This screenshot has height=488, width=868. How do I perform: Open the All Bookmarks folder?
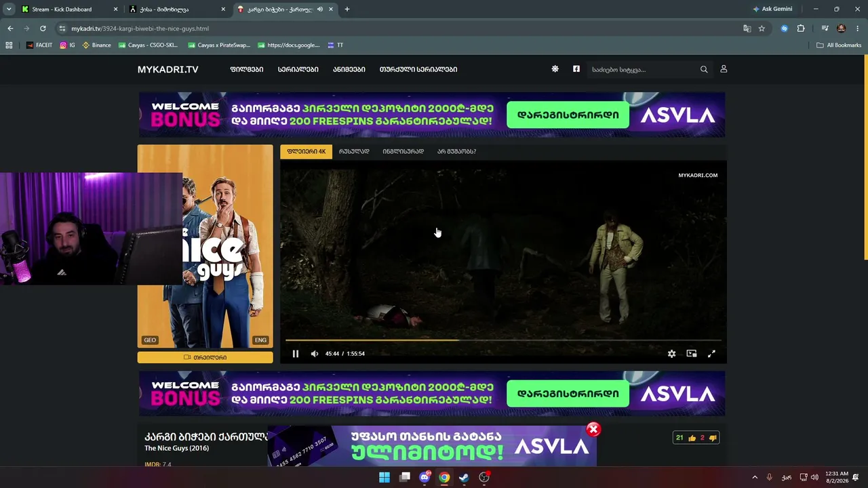[839, 45]
